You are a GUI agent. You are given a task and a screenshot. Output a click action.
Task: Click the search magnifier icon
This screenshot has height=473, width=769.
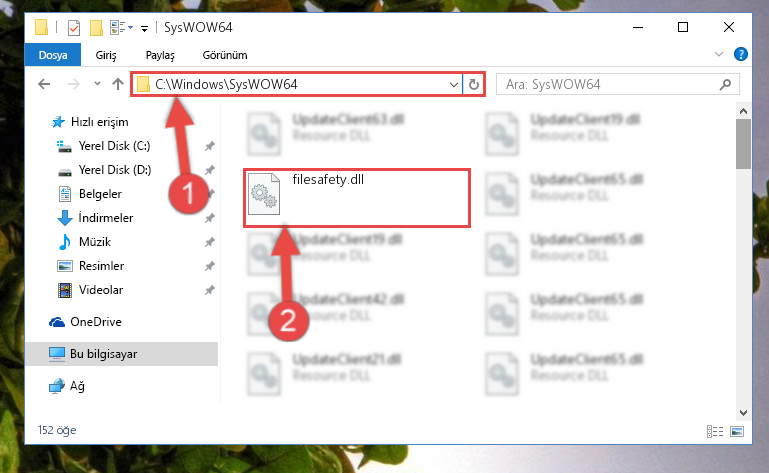[725, 84]
